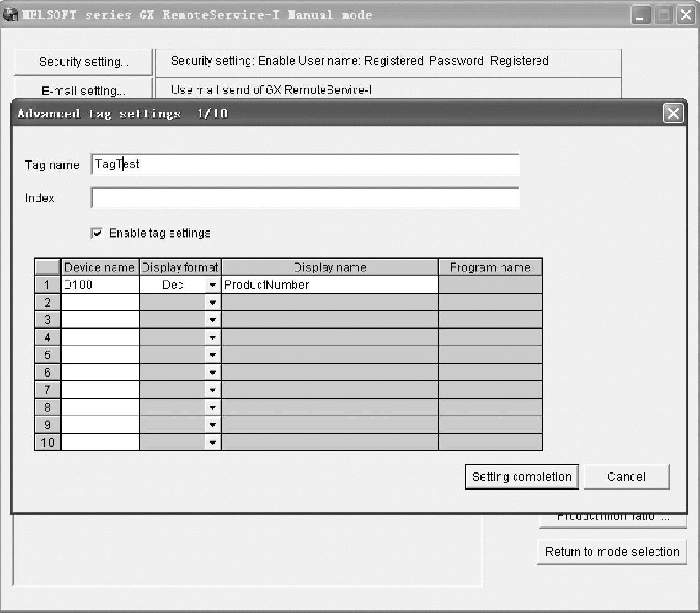Click Return to mode selection button
700x613 pixels.
tap(612, 552)
